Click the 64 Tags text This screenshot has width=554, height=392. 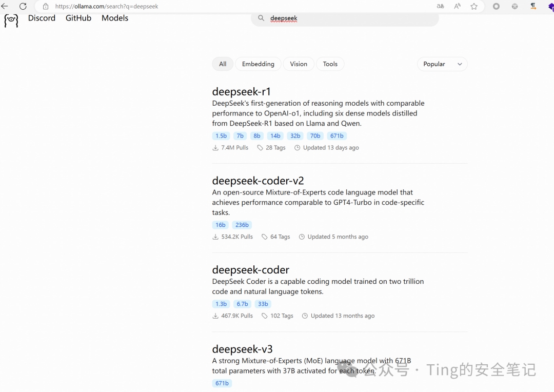click(x=280, y=237)
